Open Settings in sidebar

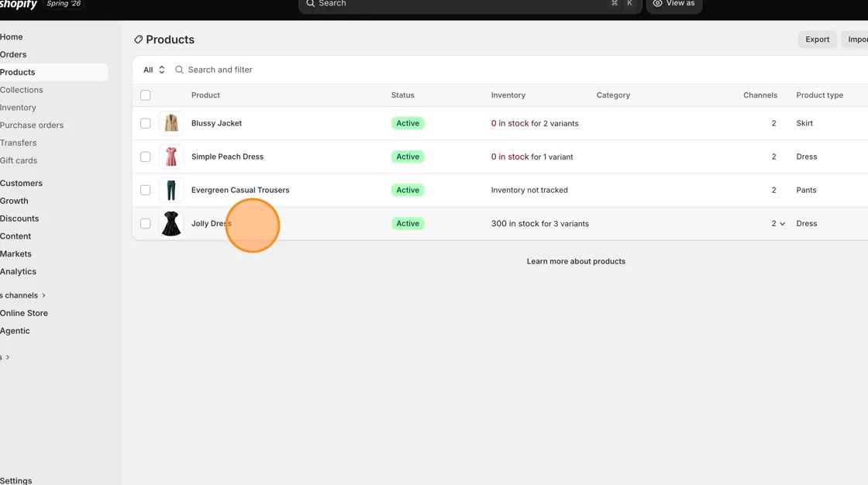coord(16,480)
